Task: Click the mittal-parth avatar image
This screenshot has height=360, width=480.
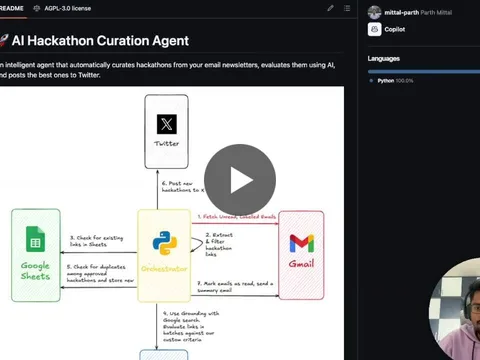Action: tap(375, 13)
